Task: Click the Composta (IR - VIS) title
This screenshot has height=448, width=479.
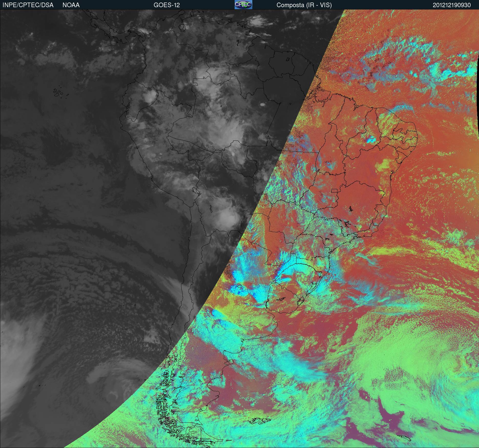Action: pos(304,5)
